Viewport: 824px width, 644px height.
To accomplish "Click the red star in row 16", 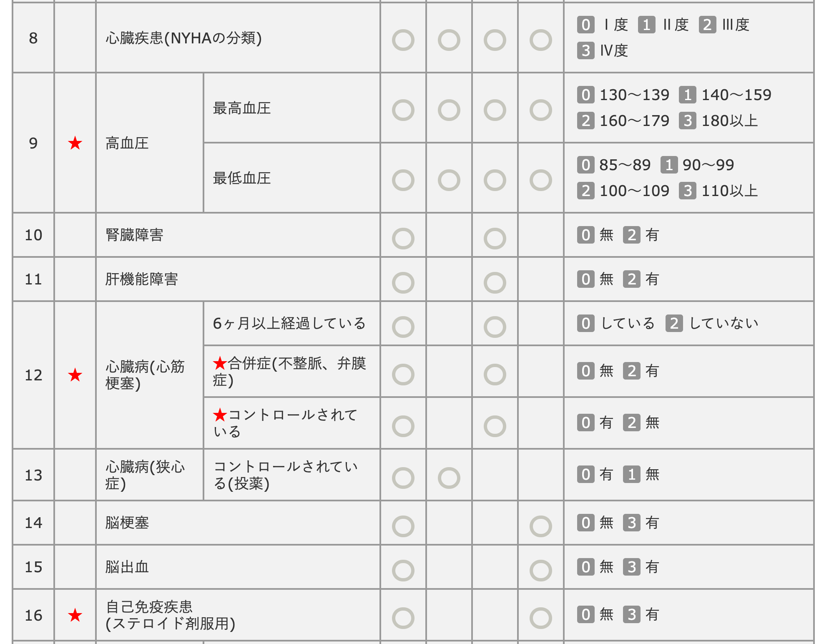I will [x=75, y=615].
